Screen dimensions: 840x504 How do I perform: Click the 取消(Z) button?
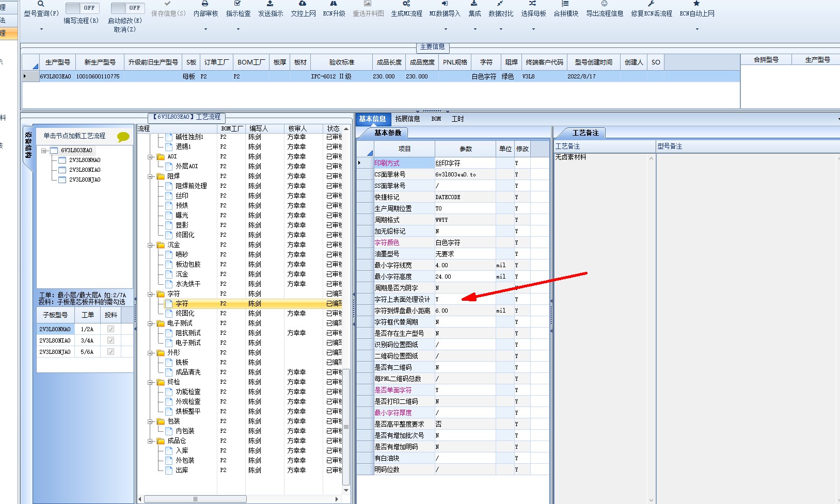tap(125, 29)
